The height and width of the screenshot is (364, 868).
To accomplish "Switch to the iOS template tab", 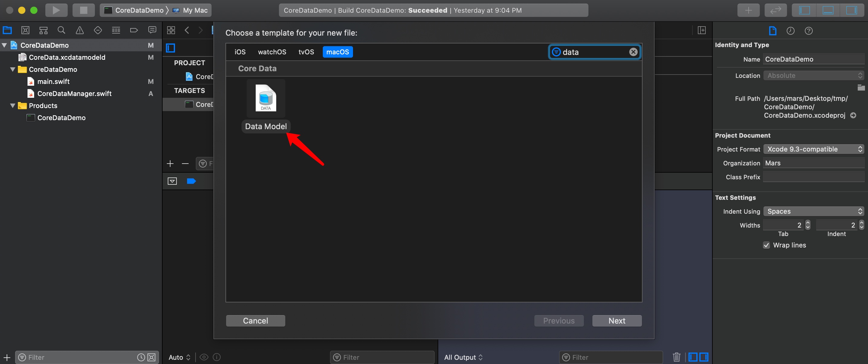I will click(240, 52).
